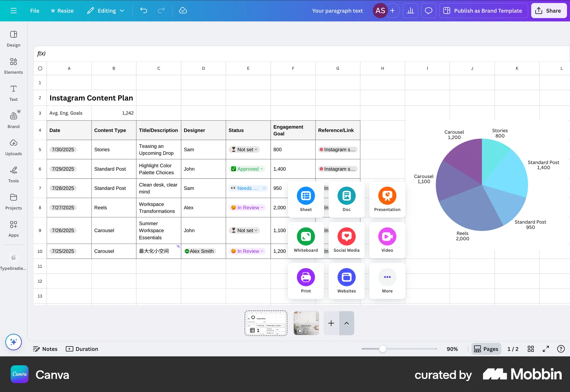Open the Resize menu
Viewport: 570px width, 392px height.
(62, 11)
